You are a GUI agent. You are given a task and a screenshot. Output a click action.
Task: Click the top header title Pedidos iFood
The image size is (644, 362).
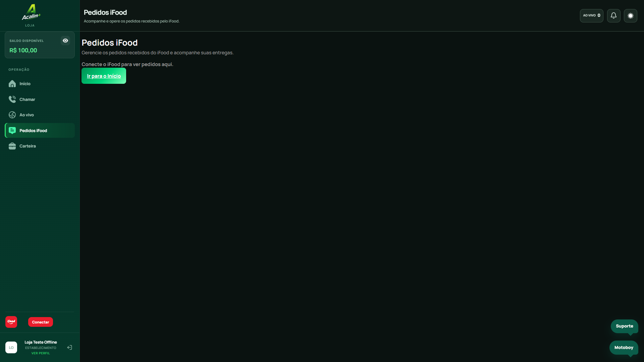(x=105, y=12)
